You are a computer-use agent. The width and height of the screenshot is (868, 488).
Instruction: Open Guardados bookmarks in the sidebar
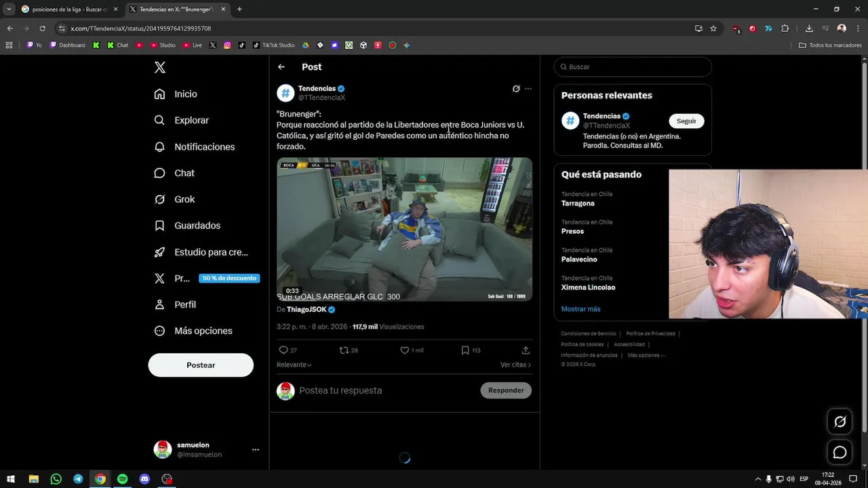click(x=187, y=226)
